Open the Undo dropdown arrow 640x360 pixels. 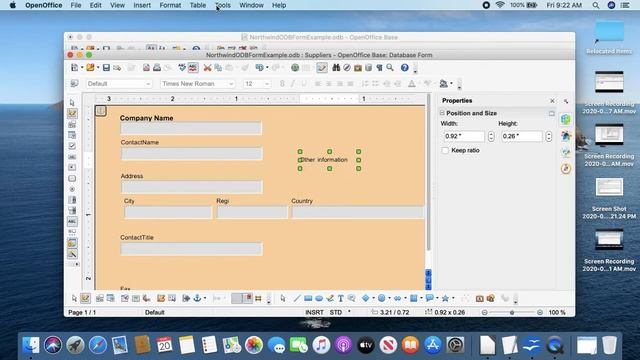click(267, 68)
